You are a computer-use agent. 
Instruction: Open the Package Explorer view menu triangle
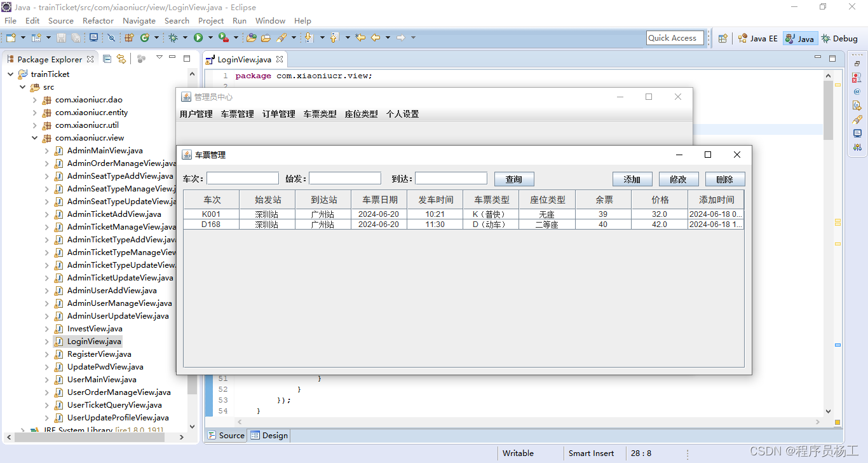[x=159, y=58]
